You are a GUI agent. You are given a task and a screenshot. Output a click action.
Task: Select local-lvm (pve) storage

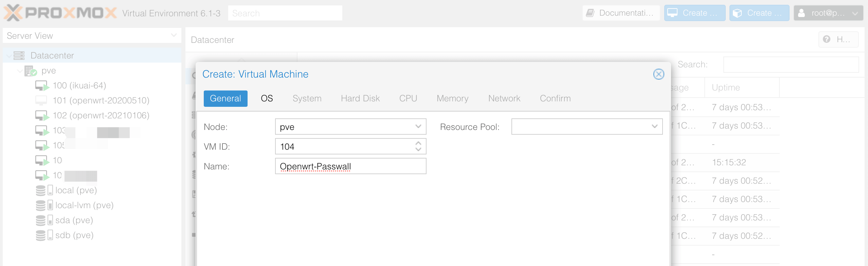point(84,205)
